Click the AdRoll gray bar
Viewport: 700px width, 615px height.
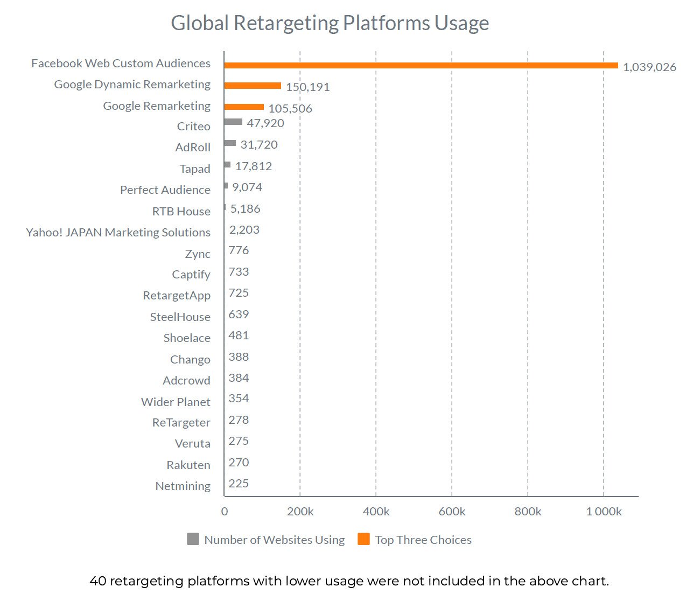(x=230, y=143)
